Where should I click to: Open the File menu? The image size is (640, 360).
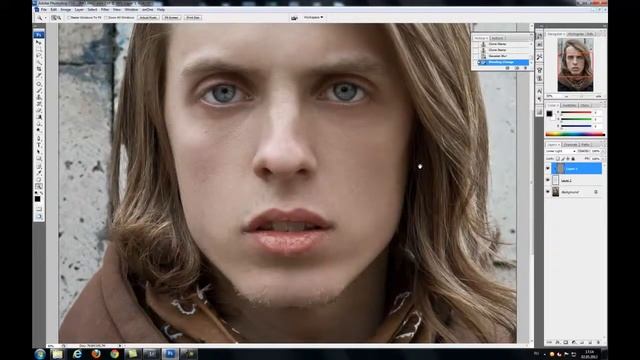click(44, 9)
